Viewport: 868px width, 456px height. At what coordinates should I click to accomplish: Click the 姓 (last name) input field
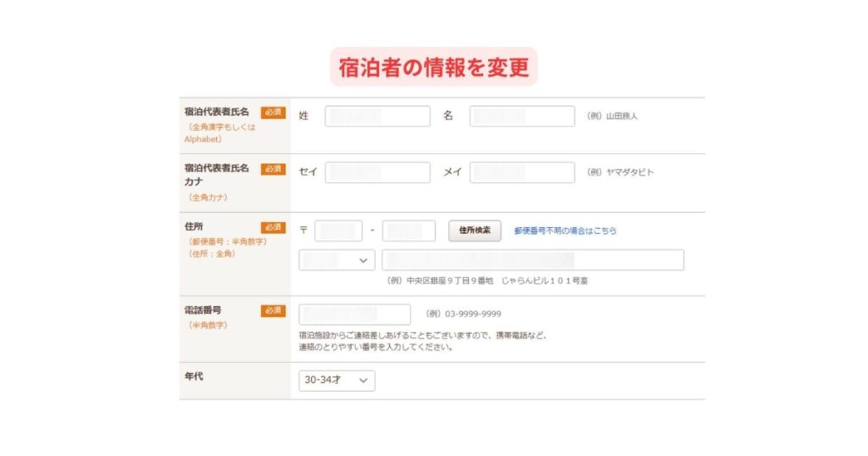pyautogui.click(x=377, y=116)
